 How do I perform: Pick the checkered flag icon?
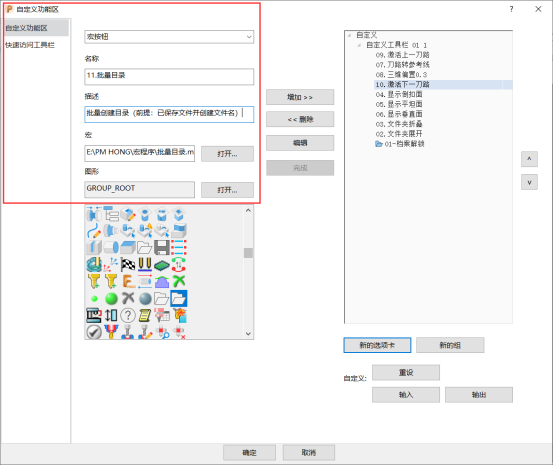point(128,264)
